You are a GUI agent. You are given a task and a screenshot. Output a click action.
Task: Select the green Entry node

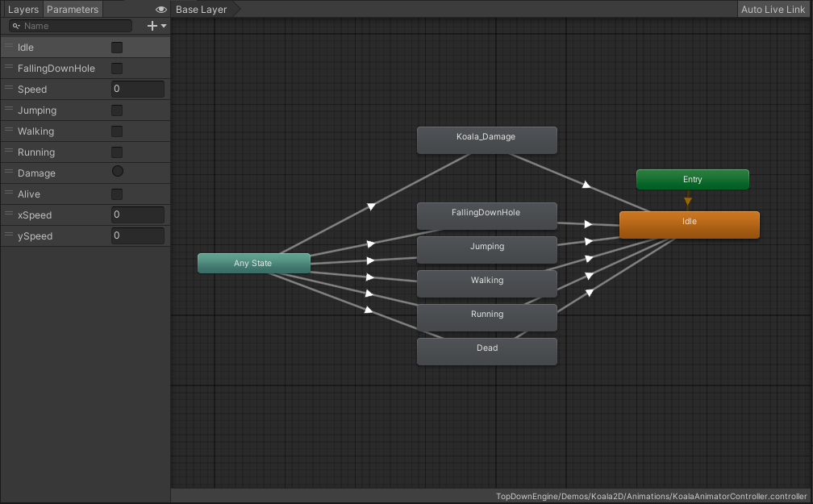click(x=692, y=180)
